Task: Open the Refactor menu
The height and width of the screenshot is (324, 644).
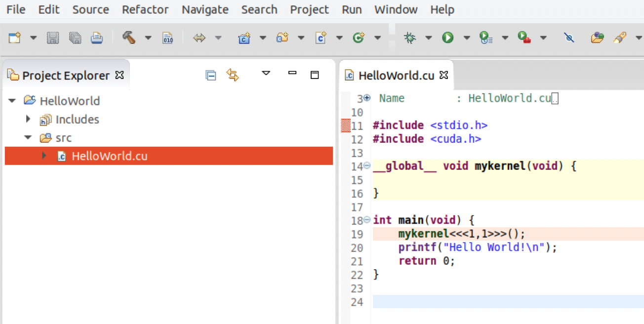Action: point(145,9)
